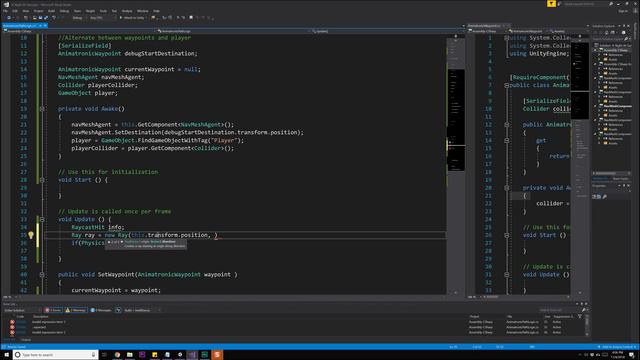Open the Build menu
Image resolution: width=640 pixels, height=360 pixels.
coord(51,11)
